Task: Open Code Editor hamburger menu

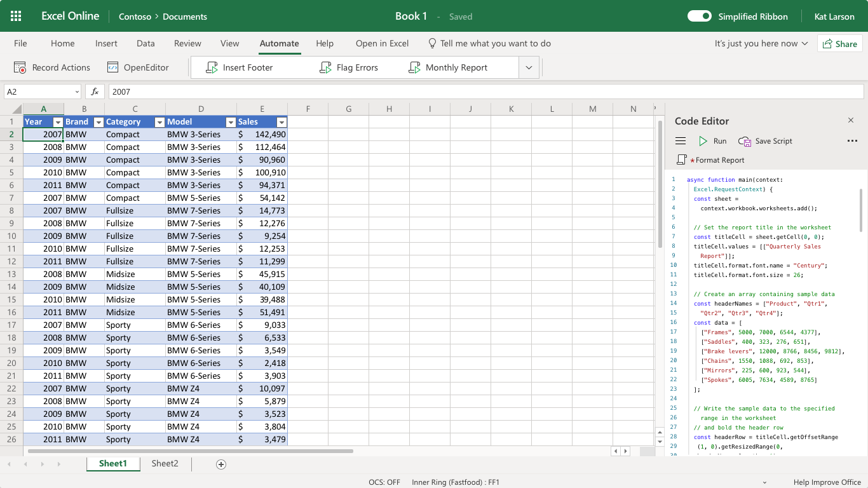Action: 681,141
